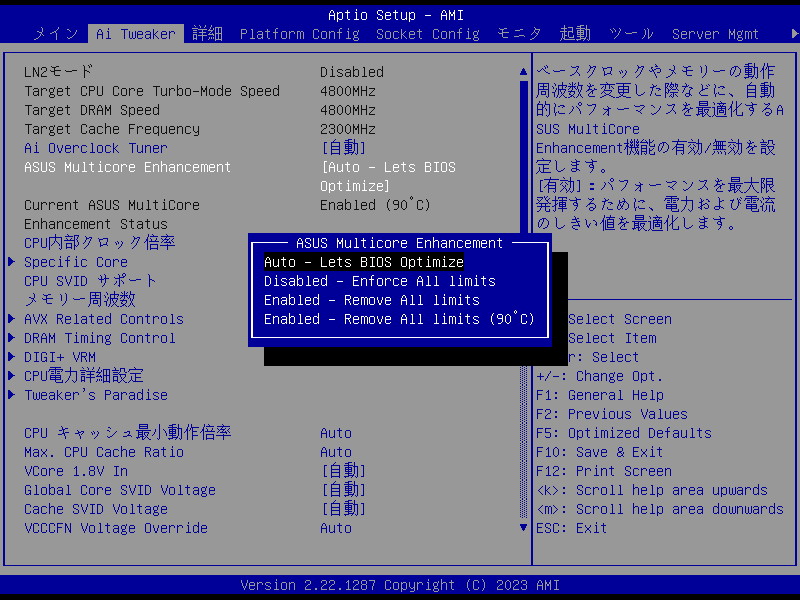Select the Ai Tweaker tab
The image size is (800, 600).
tap(136, 34)
